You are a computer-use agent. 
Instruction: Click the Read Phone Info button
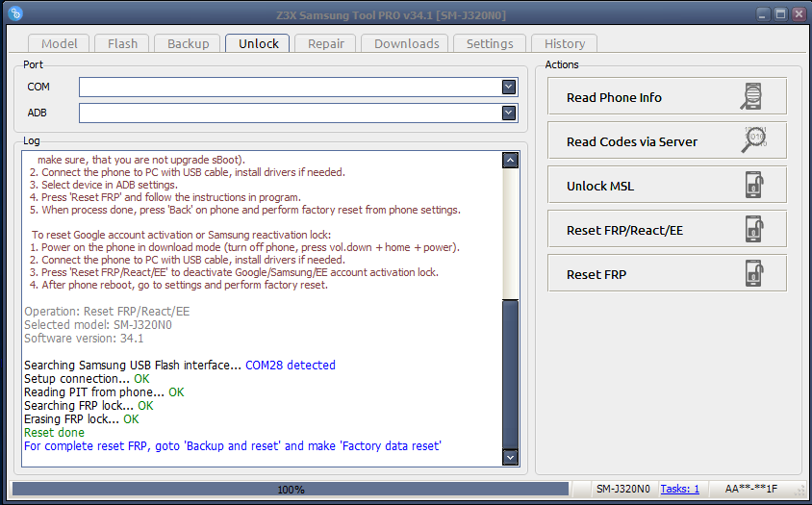(667, 96)
